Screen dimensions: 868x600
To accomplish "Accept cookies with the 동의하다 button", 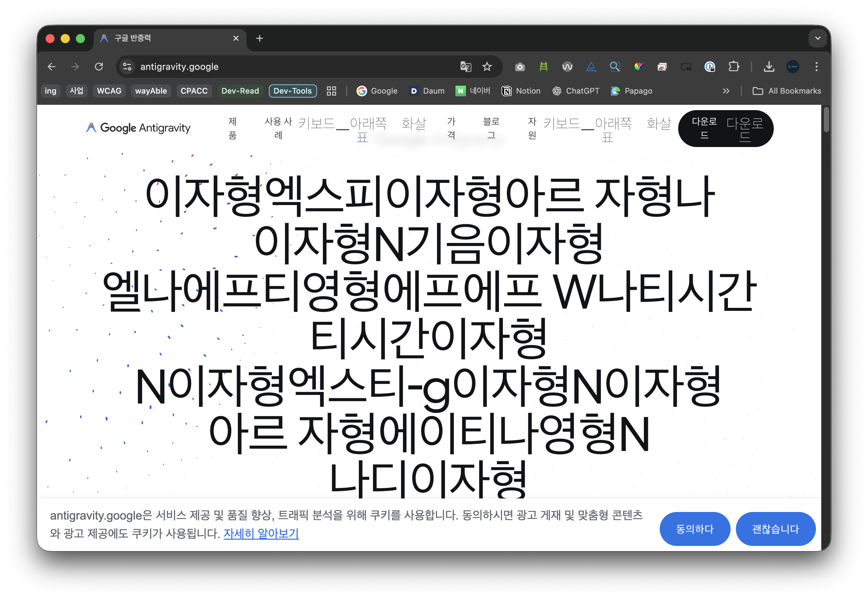I will point(695,528).
